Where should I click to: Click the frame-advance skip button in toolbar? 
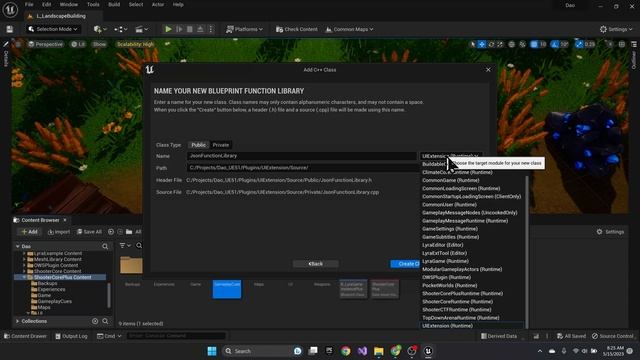point(179,29)
